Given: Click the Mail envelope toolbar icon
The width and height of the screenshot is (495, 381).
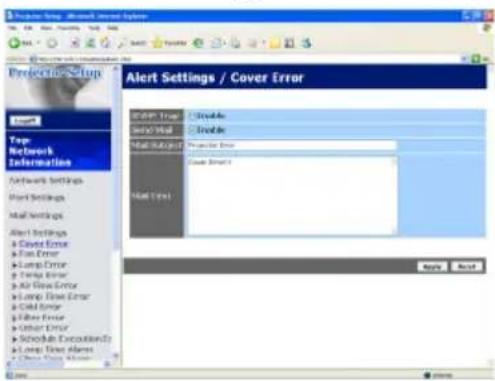Looking at the screenshot, I should (x=216, y=43).
